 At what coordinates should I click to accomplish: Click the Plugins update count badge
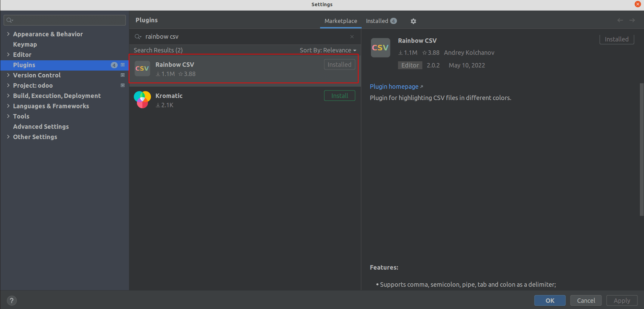point(114,65)
